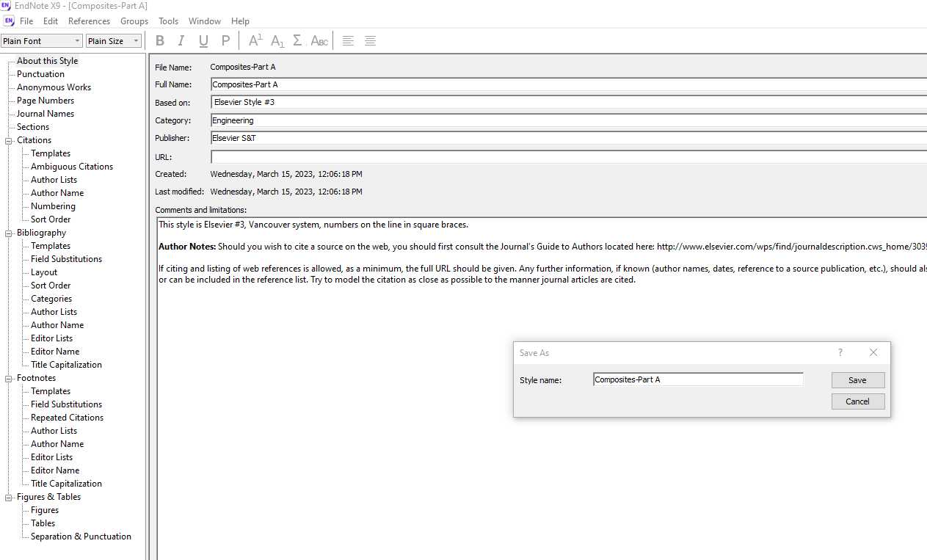Select About this Style in tree
927x560 pixels.
tap(47, 61)
